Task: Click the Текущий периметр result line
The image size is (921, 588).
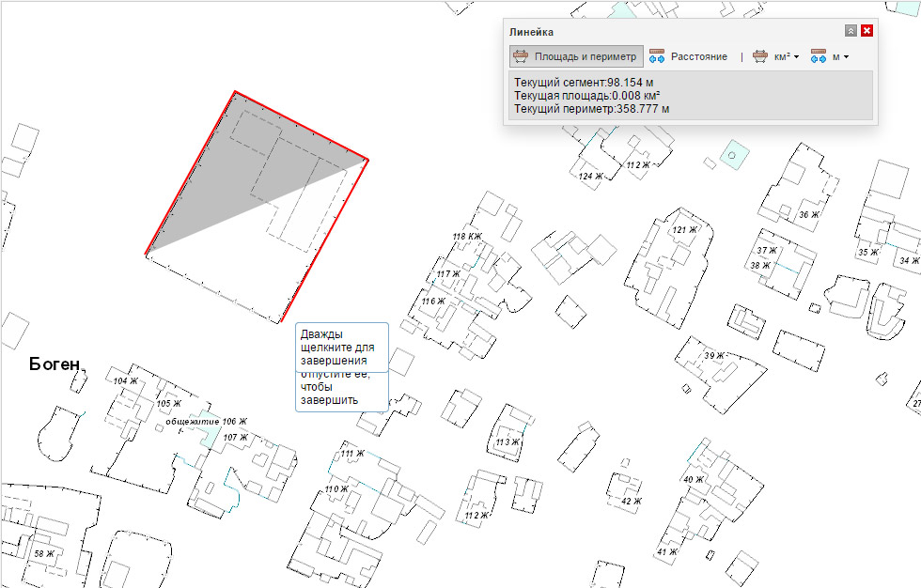Action: (591, 109)
